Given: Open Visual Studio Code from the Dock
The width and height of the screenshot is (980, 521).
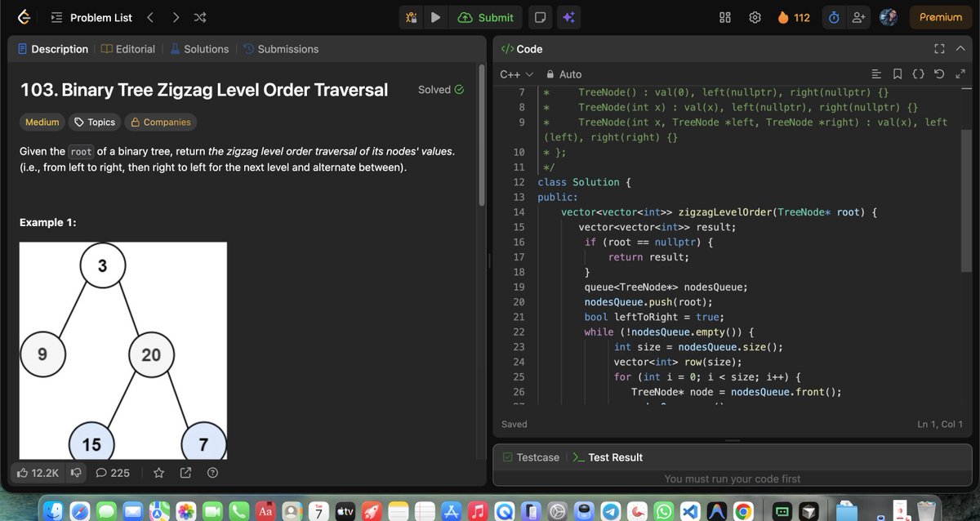Looking at the screenshot, I should [x=690, y=510].
